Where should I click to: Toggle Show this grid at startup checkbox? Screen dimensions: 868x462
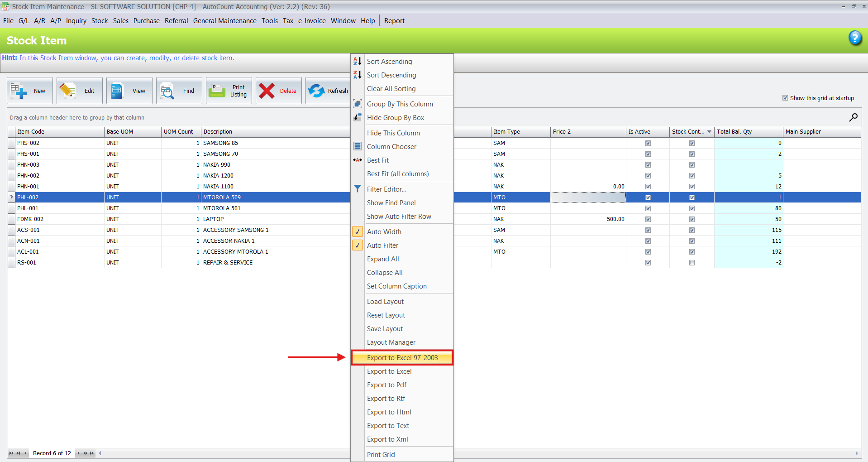(x=785, y=98)
